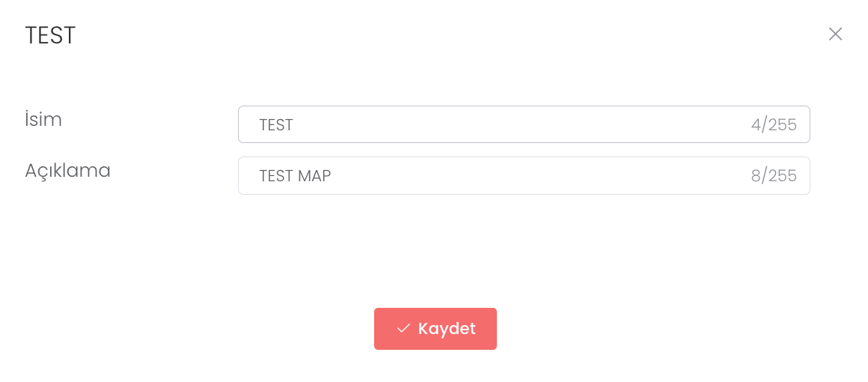Place cursor on the TEST MAP text
Image resolution: width=868 pixels, height=382 pixels.
tap(295, 176)
